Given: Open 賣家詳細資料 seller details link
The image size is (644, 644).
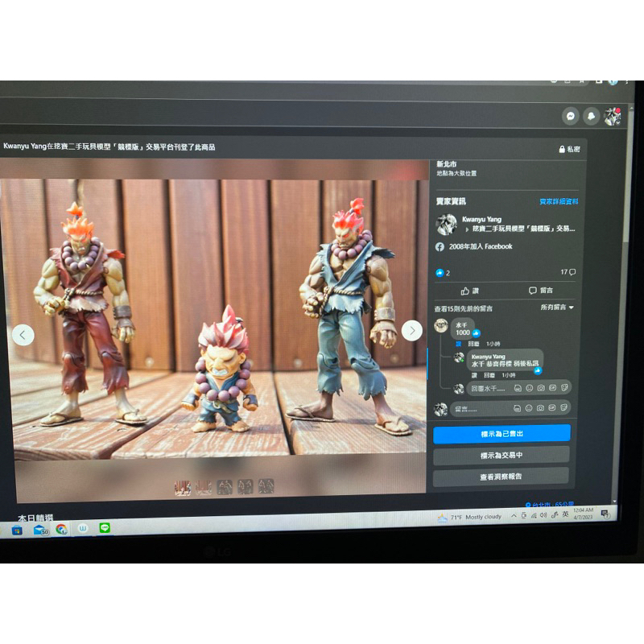Looking at the screenshot, I should [559, 201].
